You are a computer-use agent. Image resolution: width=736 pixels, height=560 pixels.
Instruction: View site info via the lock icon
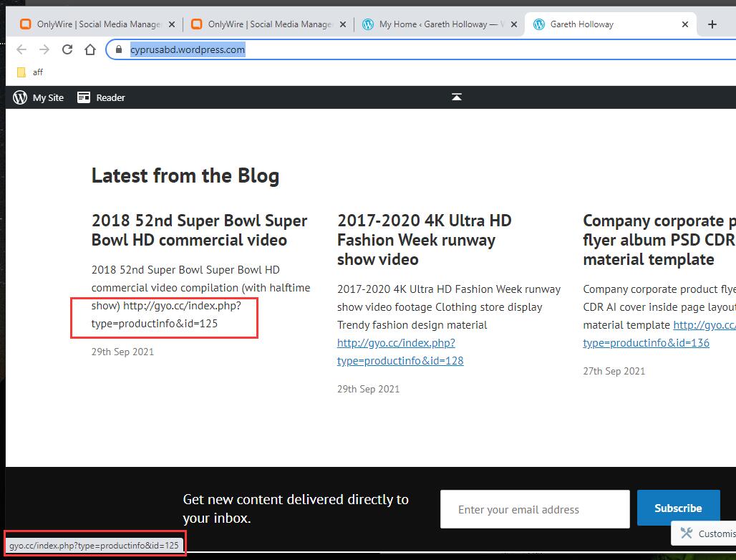(x=119, y=49)
